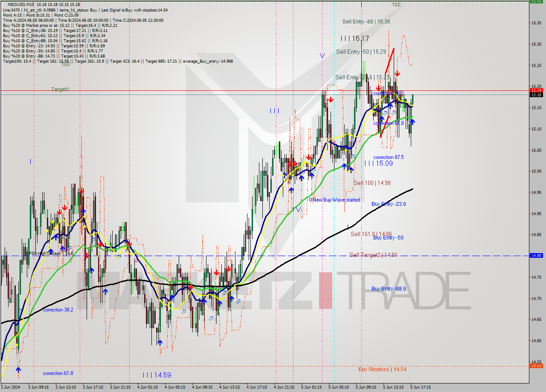The image size is (546, 392).
Task: Click the 'Sell Target2 | 14.81' label
Action: pyautogui.click(x=373, y=255)
